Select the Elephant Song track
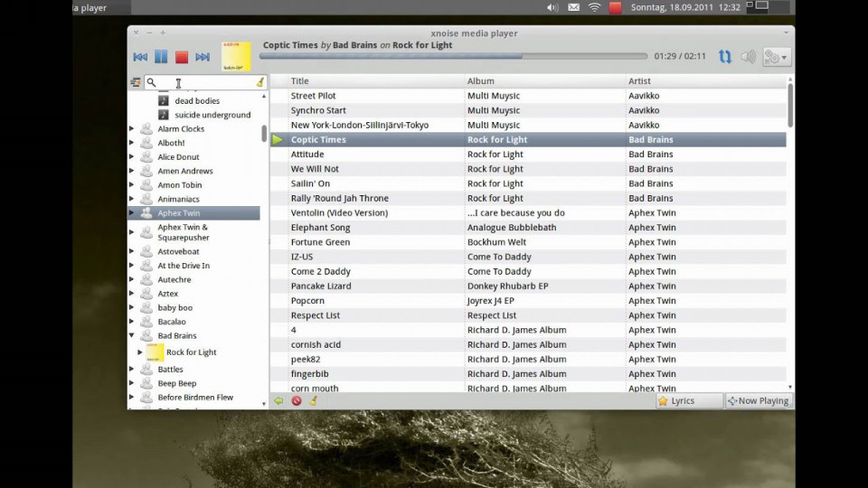 click(x=528, y=228)
